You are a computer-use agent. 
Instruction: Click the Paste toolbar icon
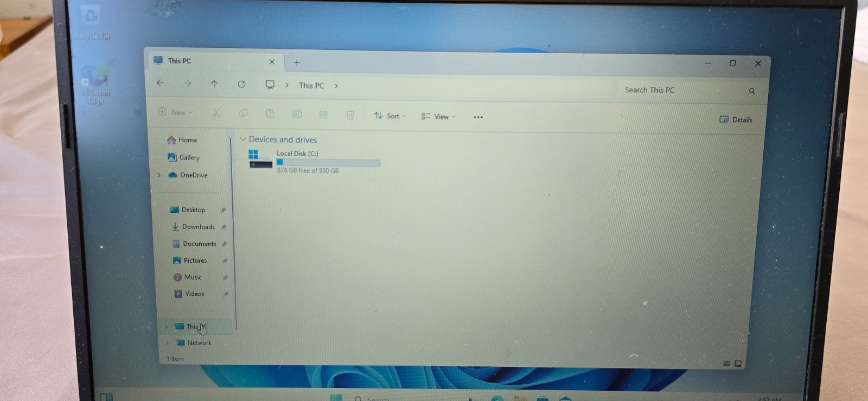270,113
